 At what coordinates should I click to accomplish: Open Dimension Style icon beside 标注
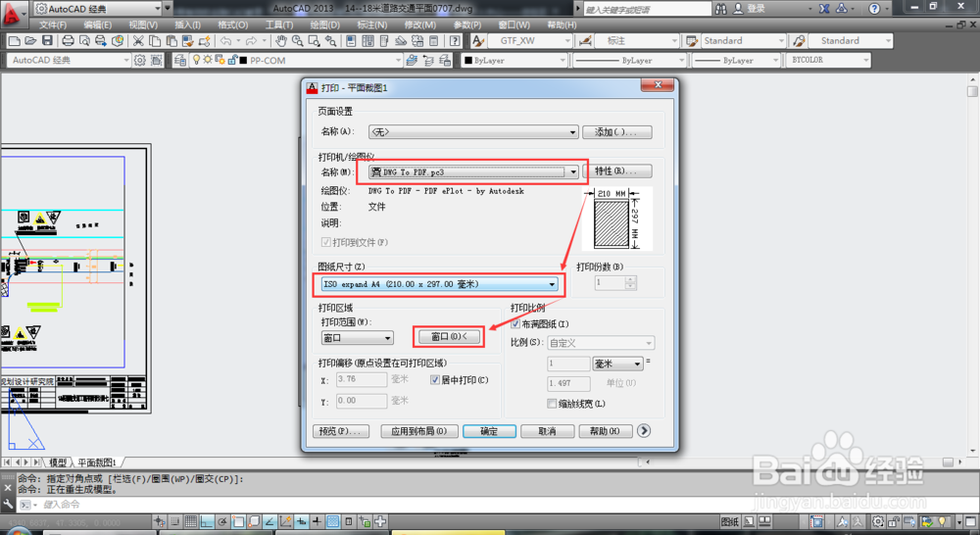coord(586,40)
